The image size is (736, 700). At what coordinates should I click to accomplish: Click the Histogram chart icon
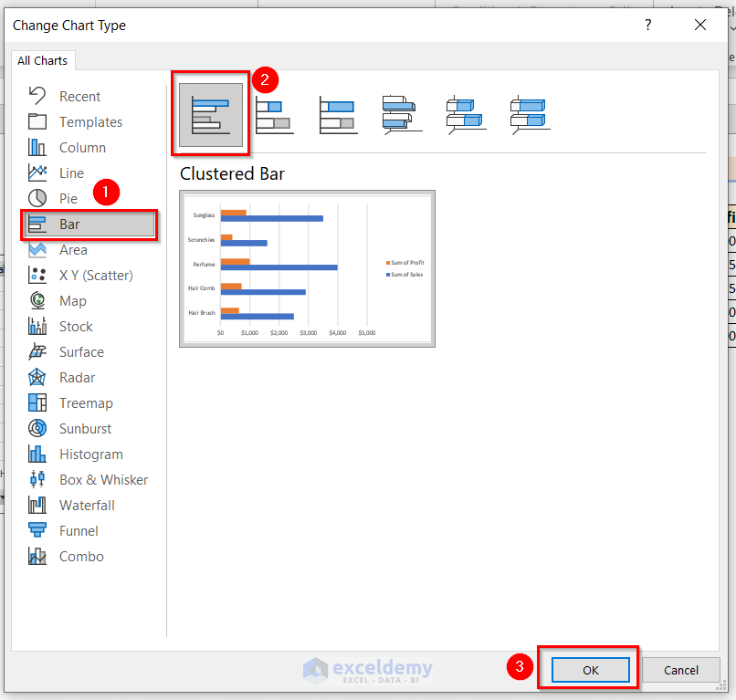click(37, 454)
